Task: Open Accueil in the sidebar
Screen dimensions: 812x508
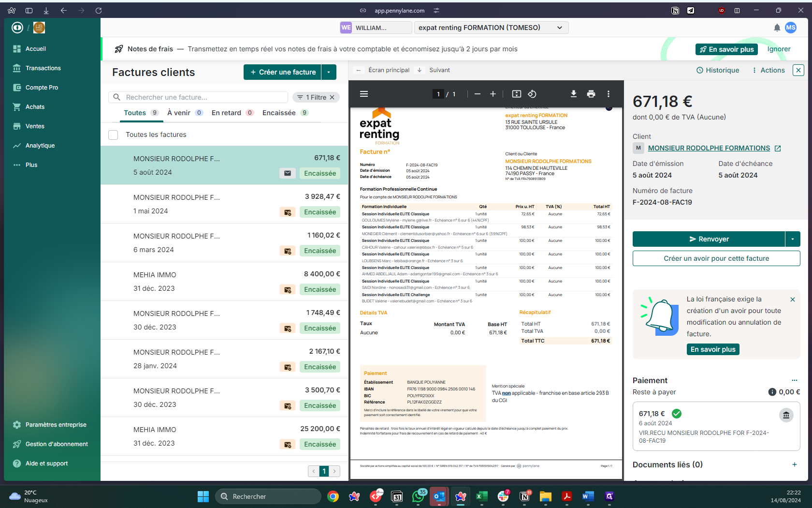Action: 36,49
